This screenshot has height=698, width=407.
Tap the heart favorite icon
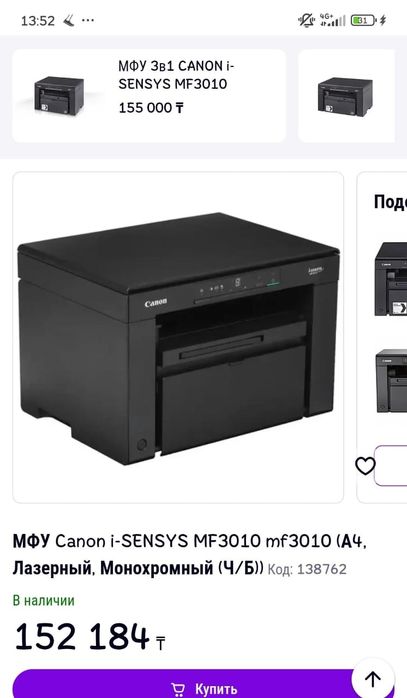click(365, 466)
